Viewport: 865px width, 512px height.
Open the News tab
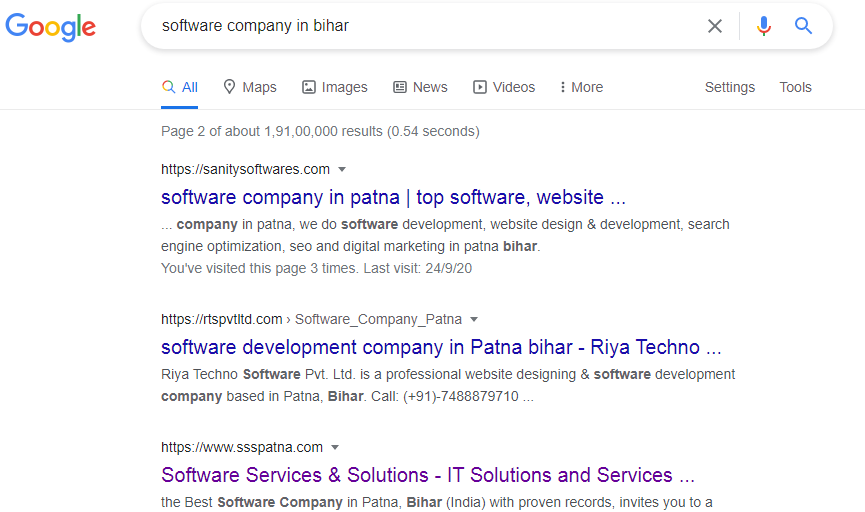(420, 87)
